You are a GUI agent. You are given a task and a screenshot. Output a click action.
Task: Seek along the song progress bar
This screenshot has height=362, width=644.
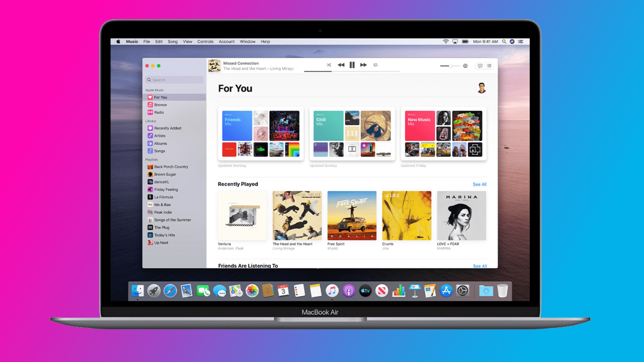pos(352,71)
